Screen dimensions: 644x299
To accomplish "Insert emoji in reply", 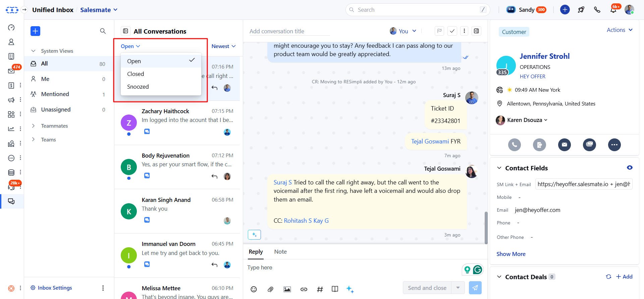I will 254,289.
